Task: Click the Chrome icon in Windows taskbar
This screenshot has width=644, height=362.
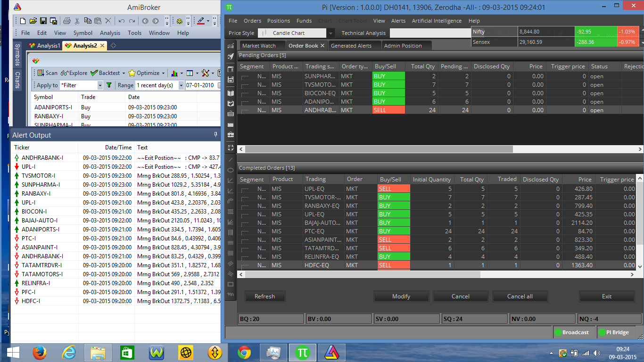Action: [x=244, y=353]
